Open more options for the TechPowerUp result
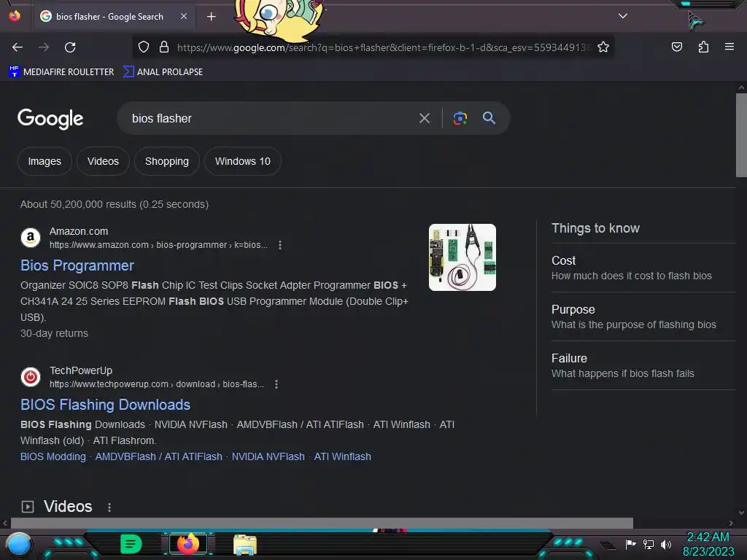This screenshot has height=560, width=747. [x=276, y=384]
